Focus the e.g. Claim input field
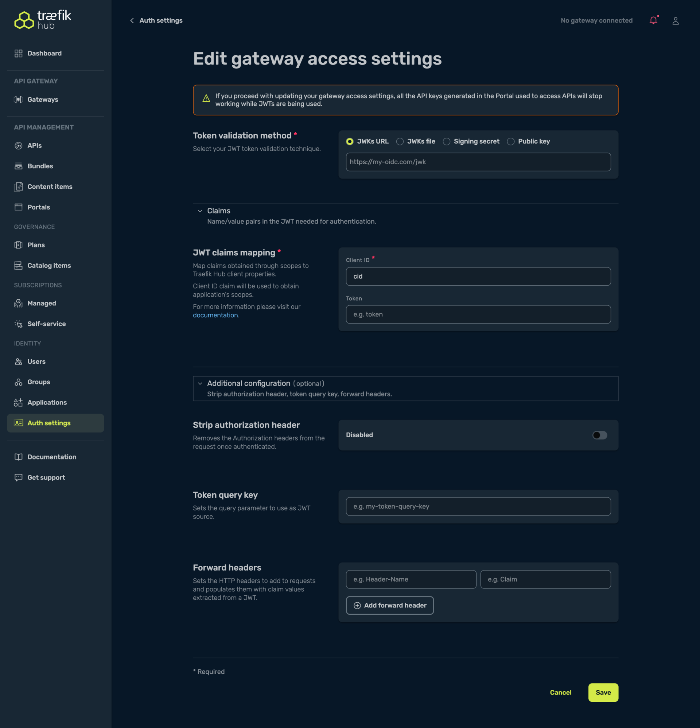Image resolution: width=700 pixels, height=728 pixels. [x=545, y=579]
